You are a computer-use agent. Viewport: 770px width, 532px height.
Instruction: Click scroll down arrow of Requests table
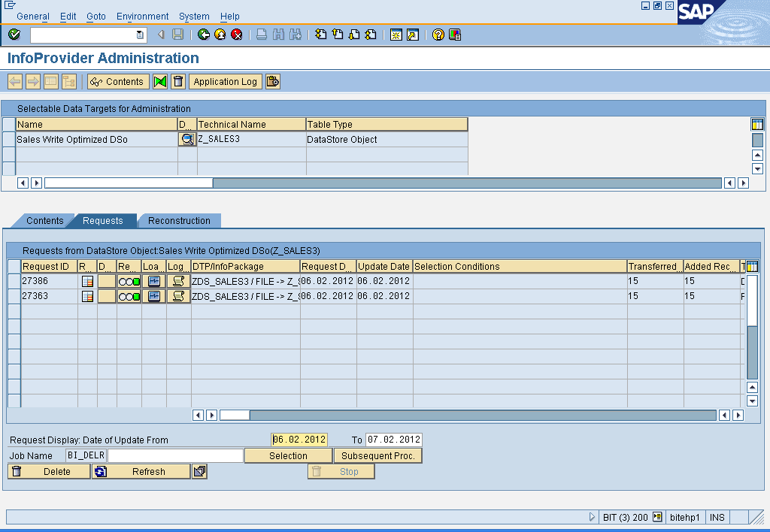[x=752, y=401]
